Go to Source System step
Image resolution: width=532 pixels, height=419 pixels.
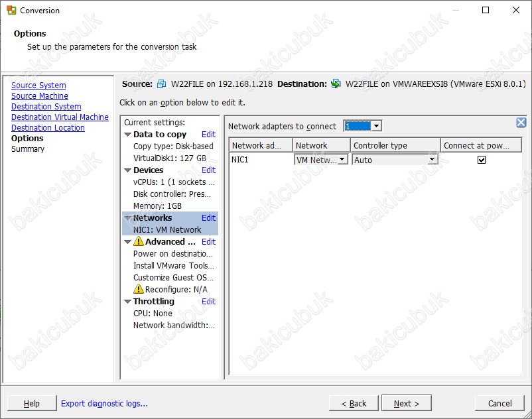point(38,85)
